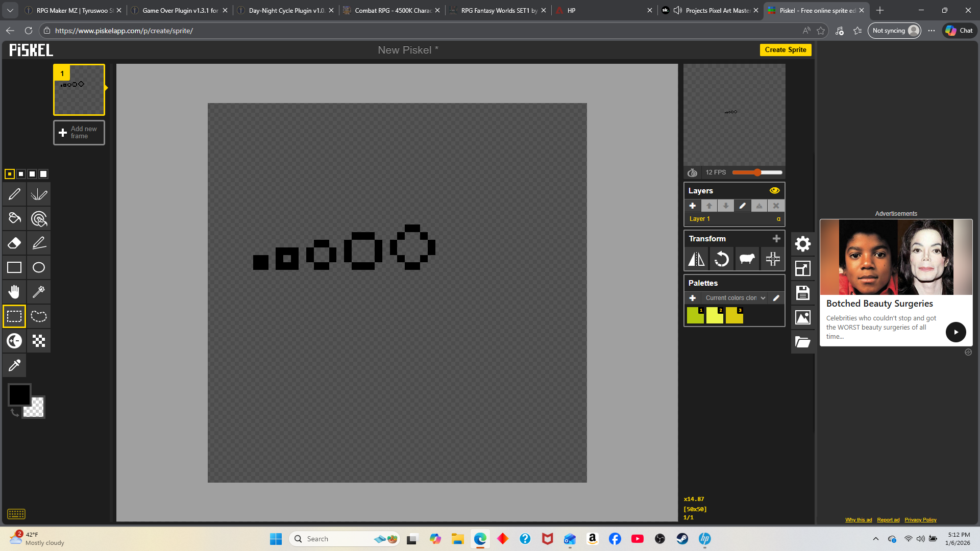Image resolution: width=980 pixels, height=551 pixels.
Task: Open the Resize panel icon
Action: tap(803, 268)
